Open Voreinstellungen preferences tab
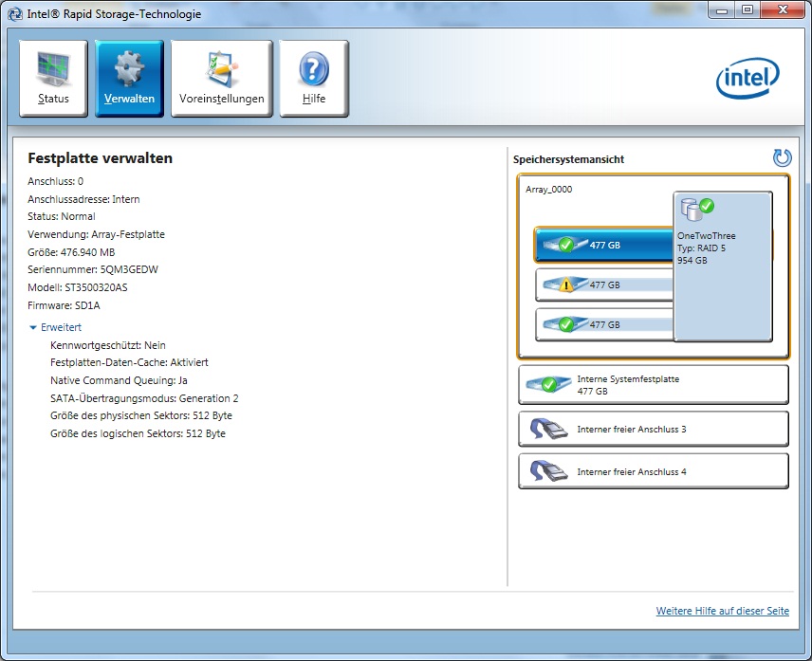This screenshot has width=812, height=661. (x=222, y=79)
